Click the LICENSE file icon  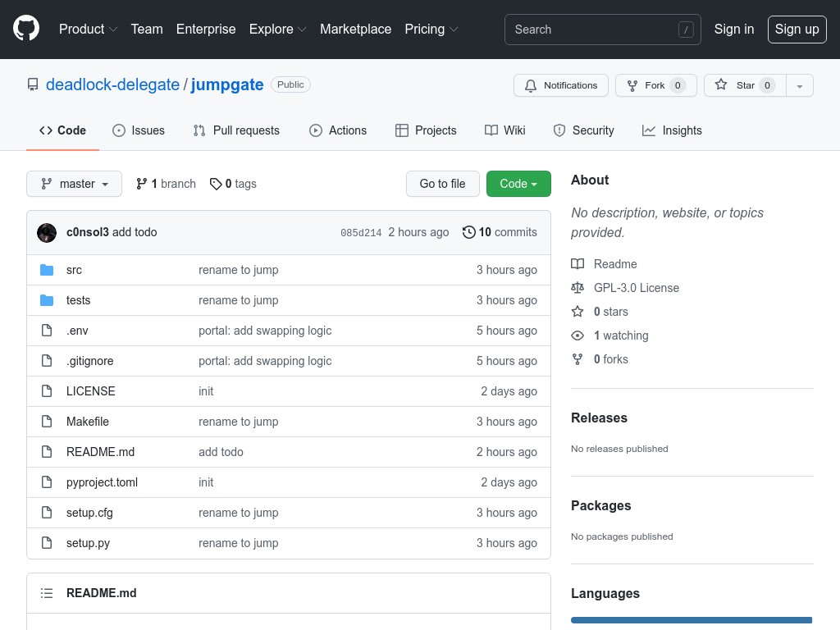(47, 391)
